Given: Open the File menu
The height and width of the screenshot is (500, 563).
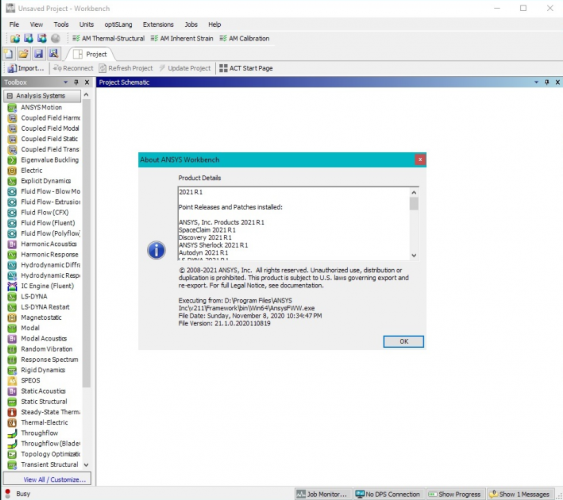Looking at the screenshot, I should click(14, 24).
